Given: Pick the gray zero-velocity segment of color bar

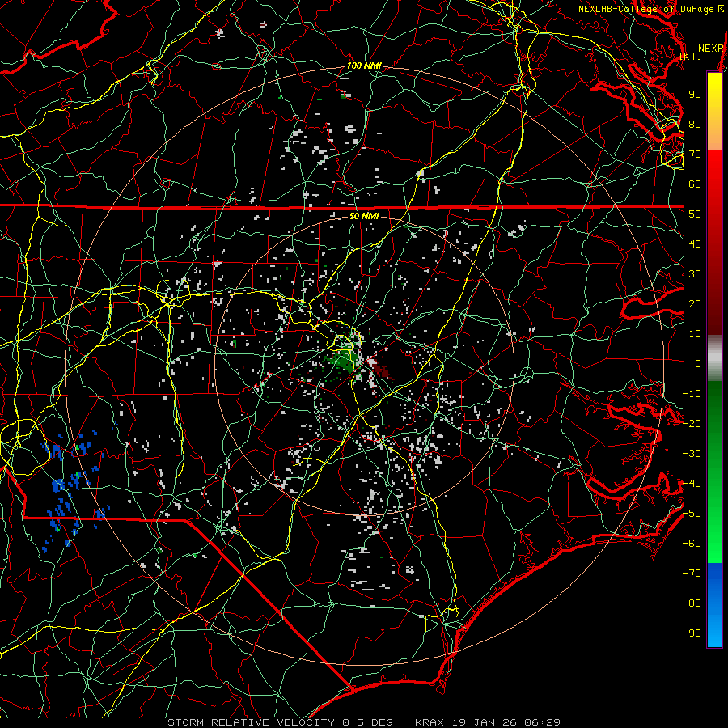Looking at the screenshot, I should click(x=714, y=358).
